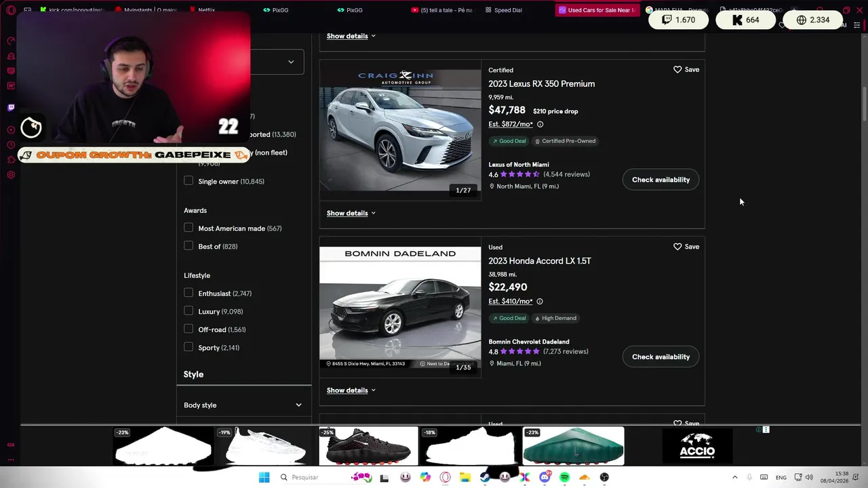The image size is (868, 488).
Task: Open the History clock icon in sidebar
Action: click(11, 145)
